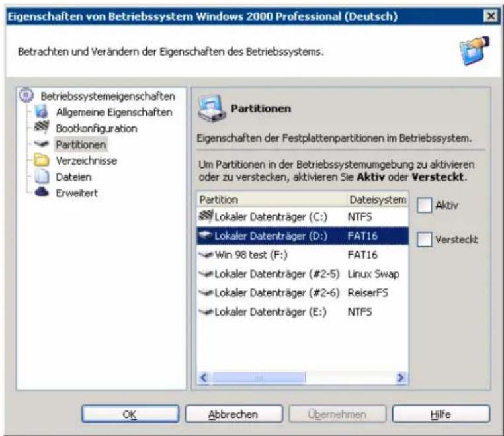Viewport: 504px width, 436px height.
Task: Enable the Versteckt checkbox
Action: [x=424, y=240]
